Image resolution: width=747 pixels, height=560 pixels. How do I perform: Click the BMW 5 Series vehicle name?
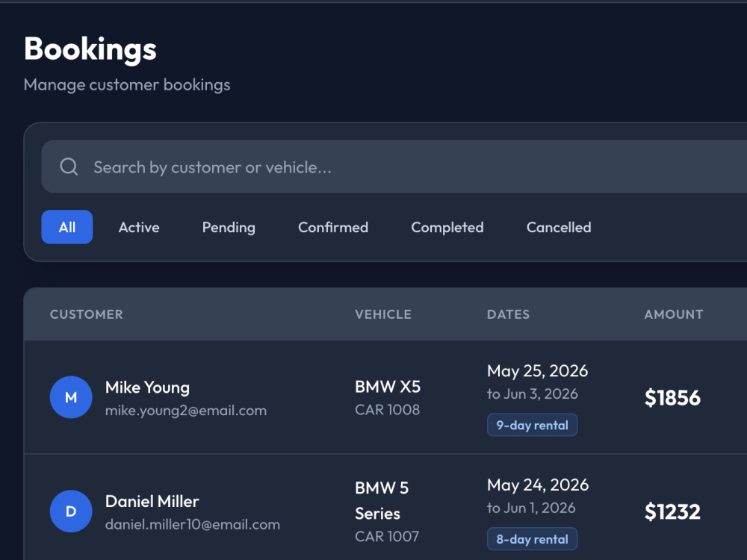click(382, 500)
